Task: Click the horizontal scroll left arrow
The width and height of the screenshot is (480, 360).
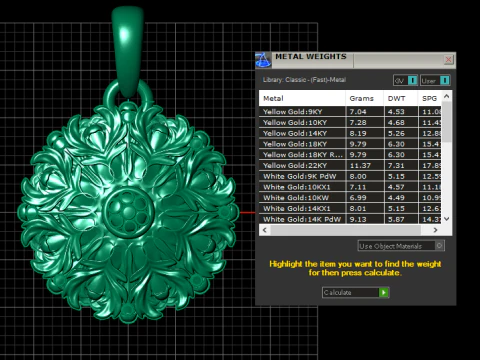Action: [265, 230]
